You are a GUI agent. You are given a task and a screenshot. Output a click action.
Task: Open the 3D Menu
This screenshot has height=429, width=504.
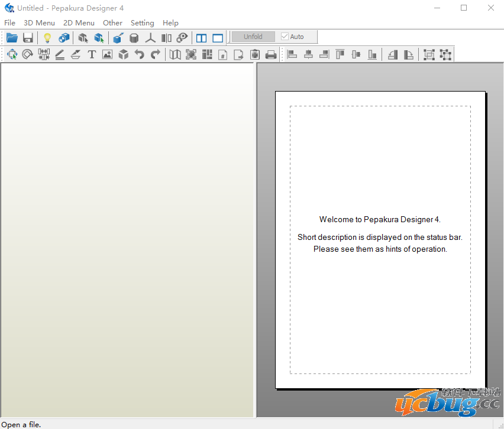(x=39, y=23)
